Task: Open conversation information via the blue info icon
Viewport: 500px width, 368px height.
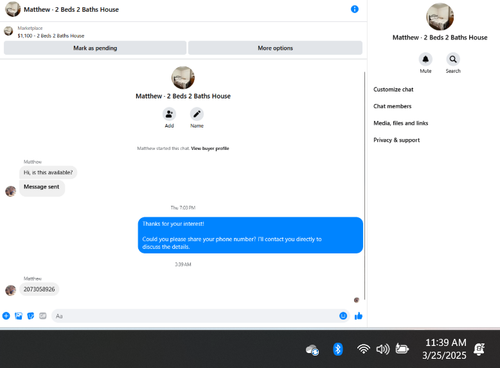Action: (x=355, y=9)
